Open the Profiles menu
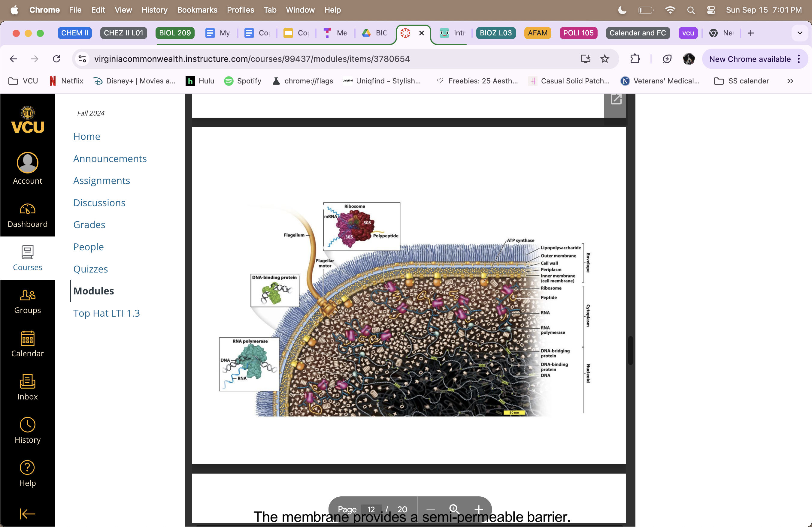The height and width of the screenshot is (527, 812). click(240, 10)
